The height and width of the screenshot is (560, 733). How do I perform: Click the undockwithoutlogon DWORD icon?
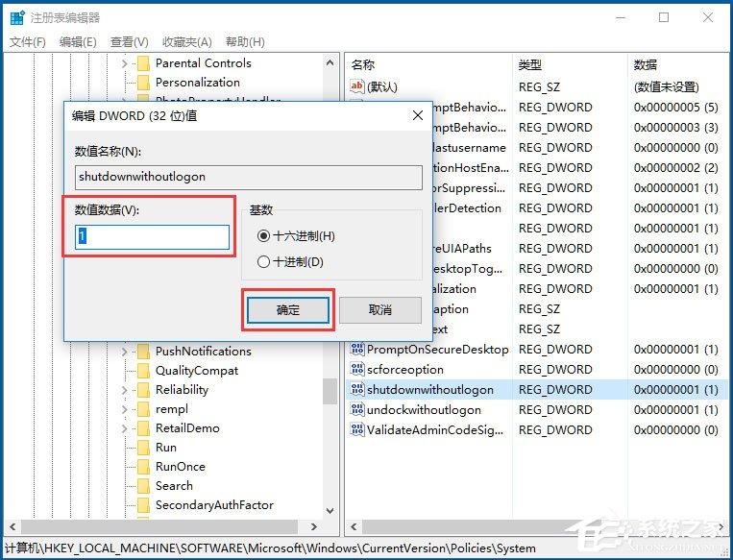(x=357, y=409)
